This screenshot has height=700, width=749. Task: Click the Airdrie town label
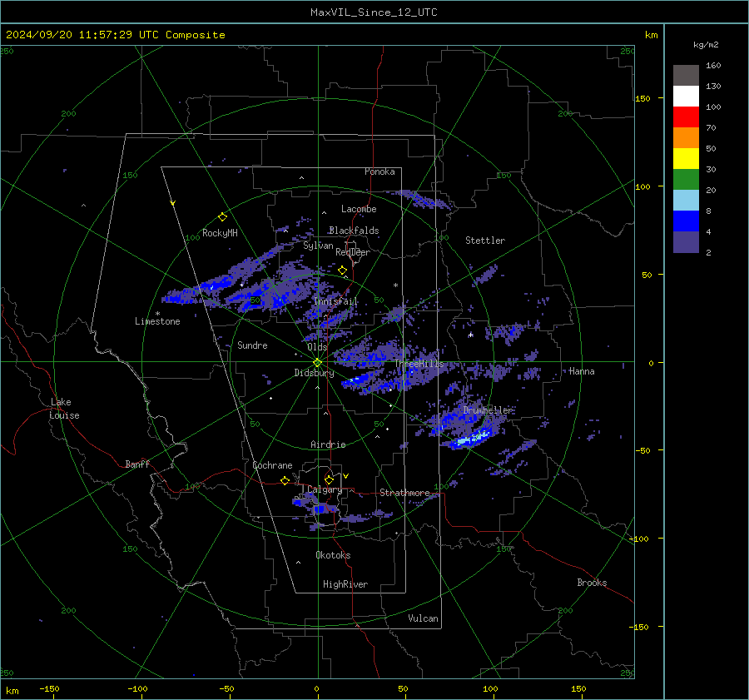click(328, 444)
